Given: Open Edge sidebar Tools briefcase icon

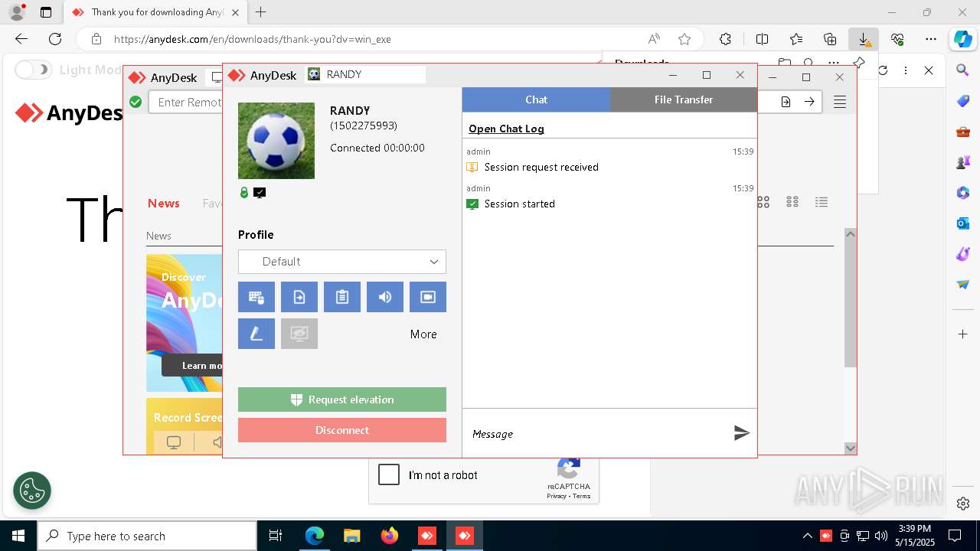Looking at the screenshot, I should pos(963,132).
